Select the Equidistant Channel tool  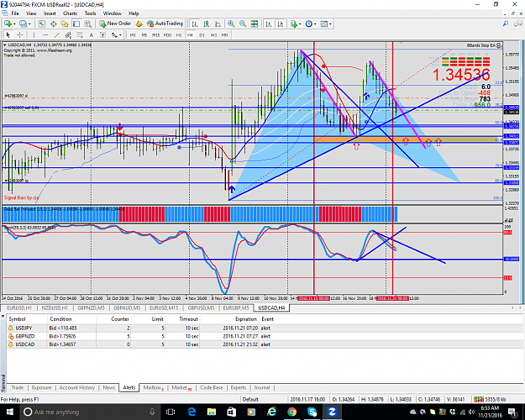[x=68, y=34]
